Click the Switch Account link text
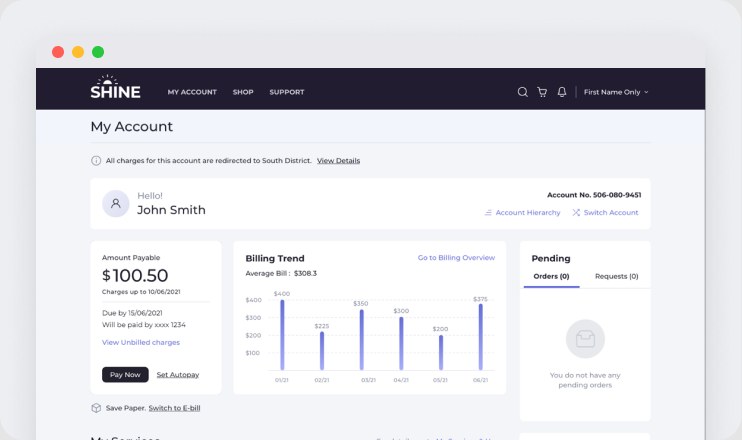742x440 pixels. point(611,213)
